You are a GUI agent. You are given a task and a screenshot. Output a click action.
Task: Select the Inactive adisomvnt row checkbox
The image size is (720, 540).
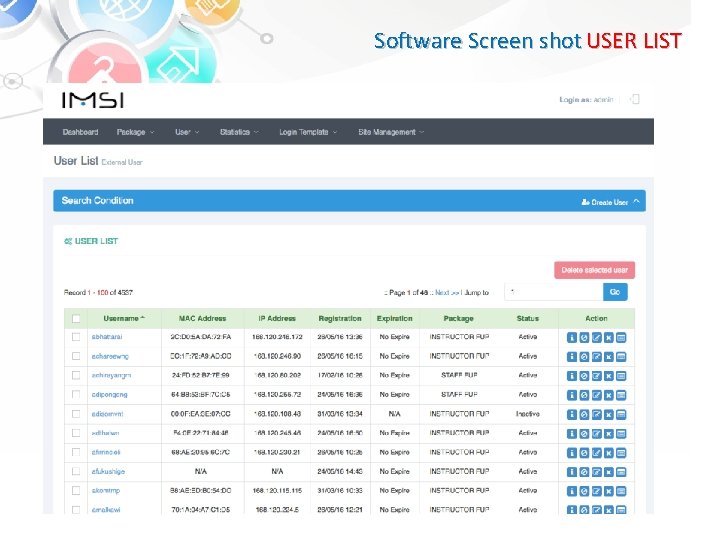tap(76, 414)
